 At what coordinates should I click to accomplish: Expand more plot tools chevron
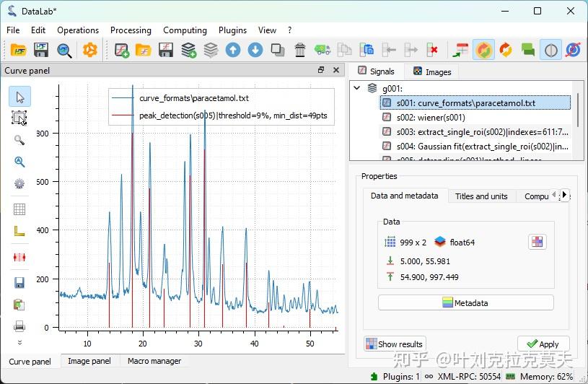point(20,342)
